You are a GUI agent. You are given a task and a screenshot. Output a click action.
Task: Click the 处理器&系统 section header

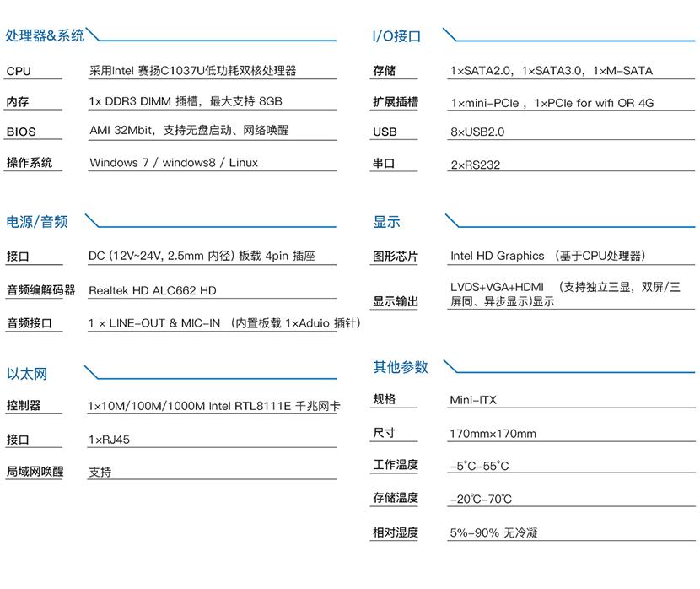(44, 35)
